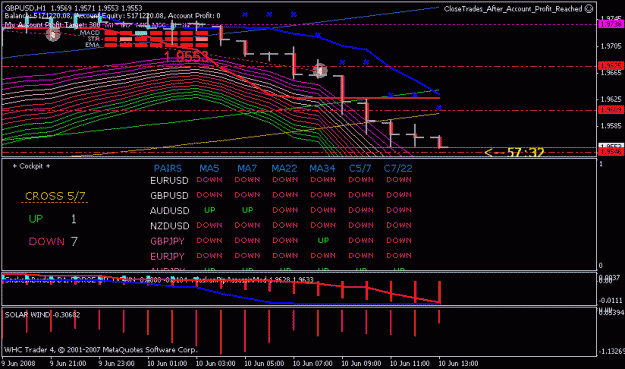Image resolution: width=625 pixels, height=369 pixels.
Task: Click the AUDUSD MA5 UP cell
Action: [x=210, y=210]
